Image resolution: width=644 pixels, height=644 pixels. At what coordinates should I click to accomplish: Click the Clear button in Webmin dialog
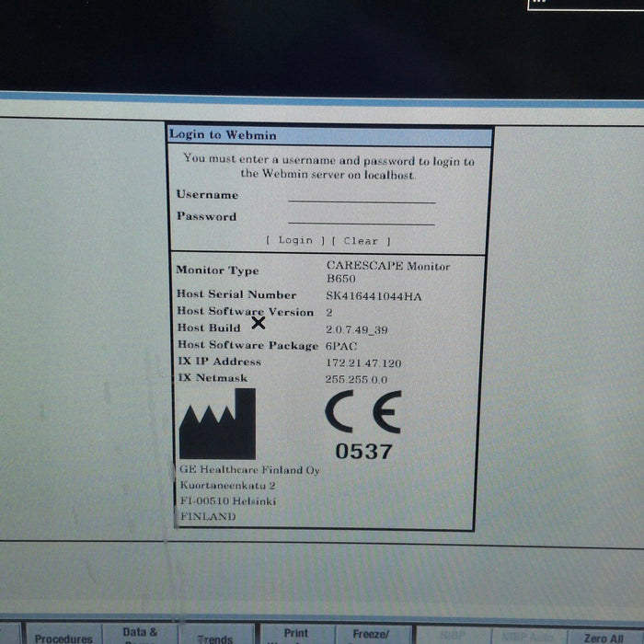[361, 241]
